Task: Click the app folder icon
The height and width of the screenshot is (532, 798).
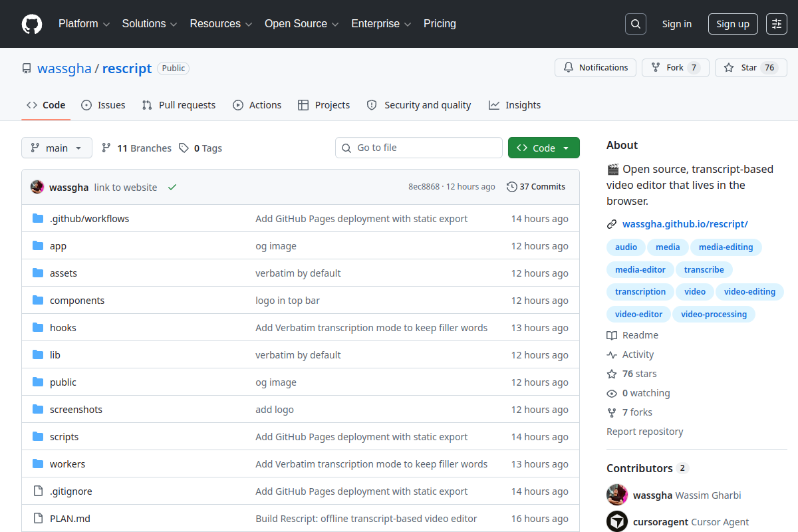Action: 38,245
